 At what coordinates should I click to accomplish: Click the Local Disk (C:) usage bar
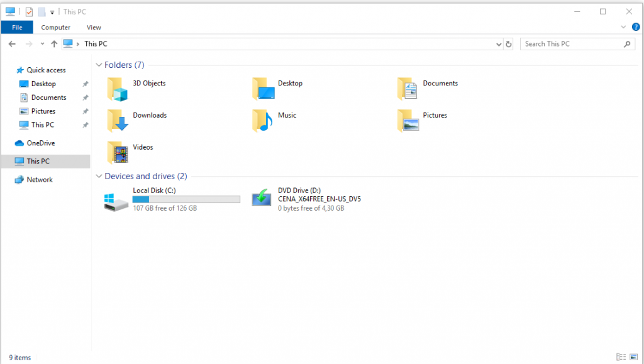click(186, 199)
